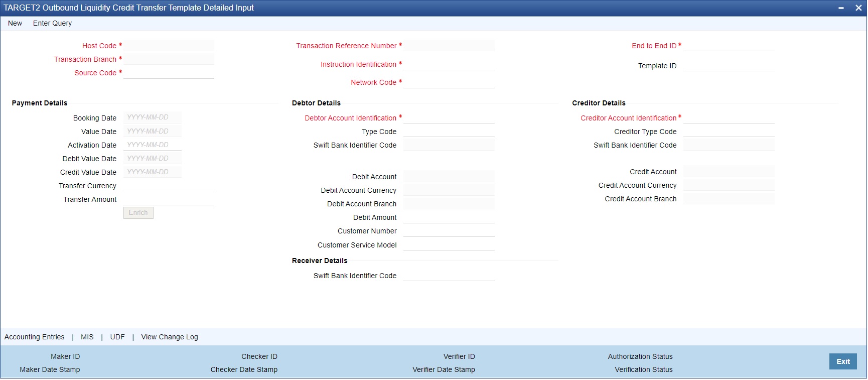Click the Instruction Identification input
868x380 pixels.
[x=449, y=64]
